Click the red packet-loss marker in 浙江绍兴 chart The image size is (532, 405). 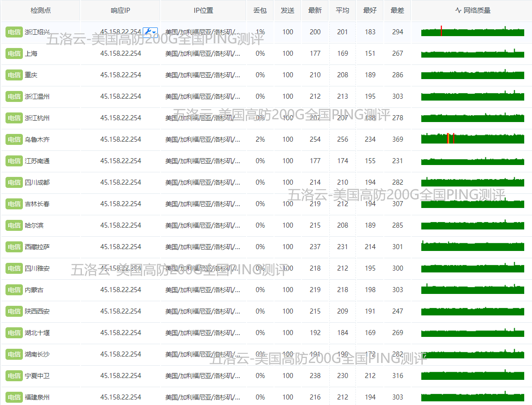[441, 31]
